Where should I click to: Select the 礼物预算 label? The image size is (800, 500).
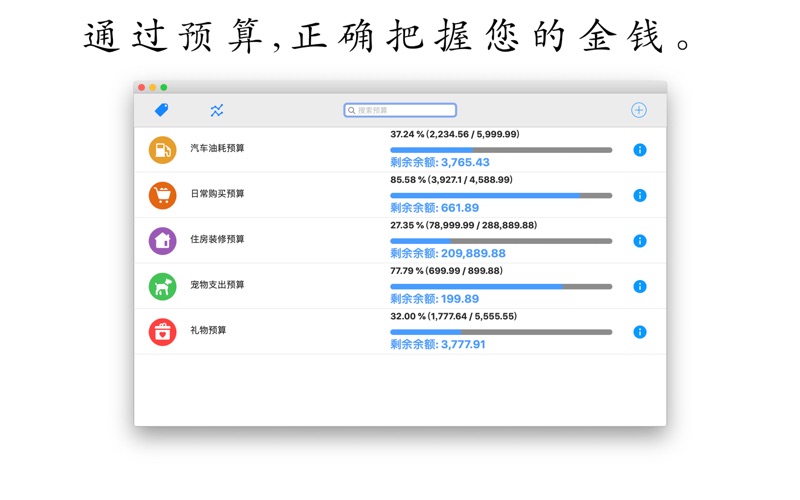pos(208,330)
